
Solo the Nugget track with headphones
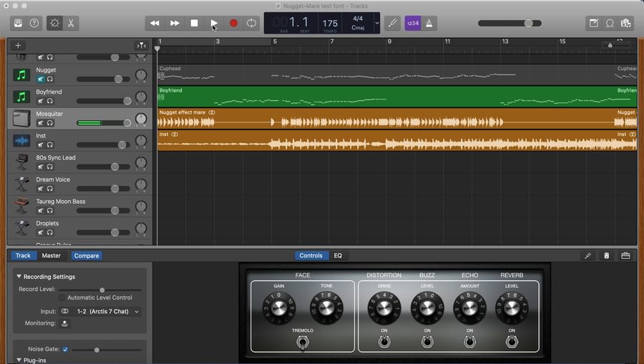coord(49,79)
